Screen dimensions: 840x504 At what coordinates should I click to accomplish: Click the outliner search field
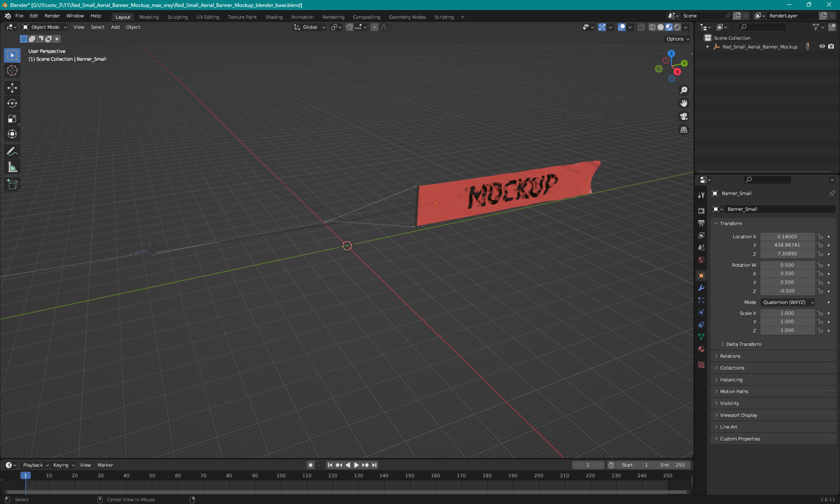click(x=762, y=27)
